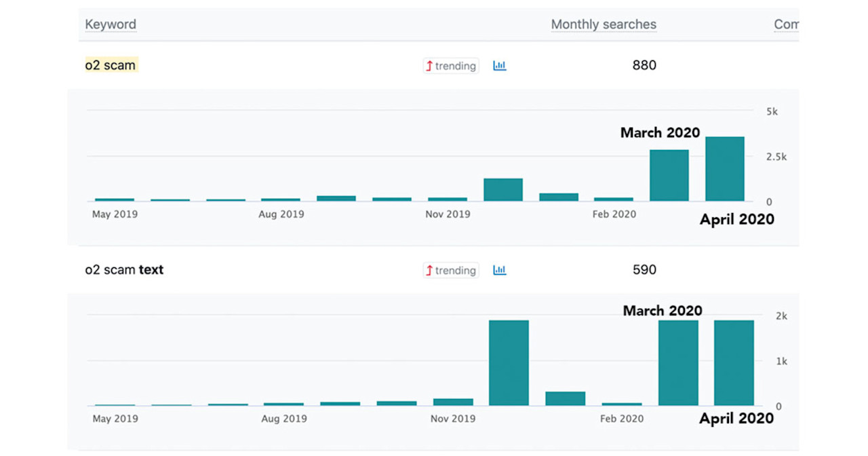The width and height of the screenshot is (868, 456).
Task: Click January 2020 bar in o2 scam chart
Action: point(559,197)
